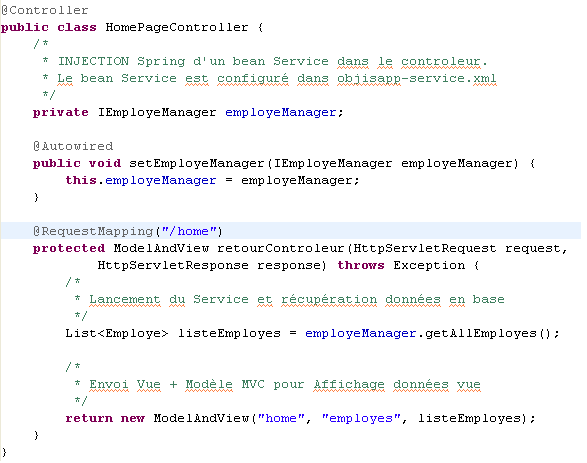Click the 'protected' keyword
The width and height of the screenshot is (587, 463).
(x=69, y=249)
